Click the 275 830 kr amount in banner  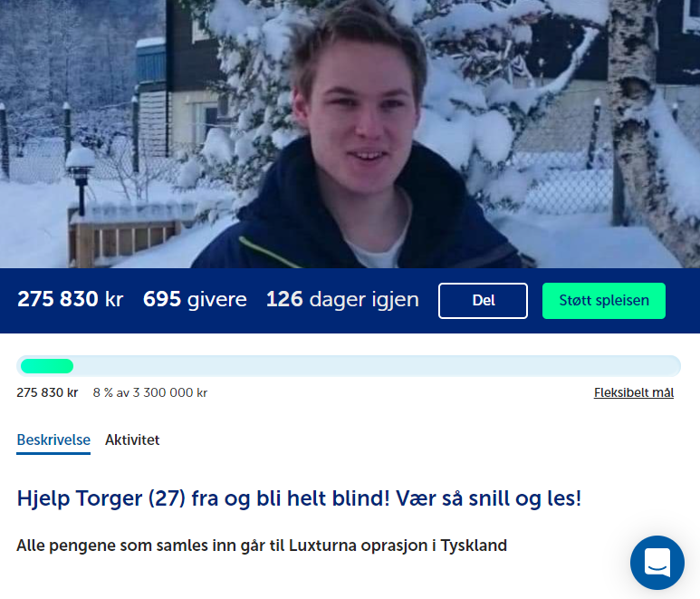[x=70, y=299]
